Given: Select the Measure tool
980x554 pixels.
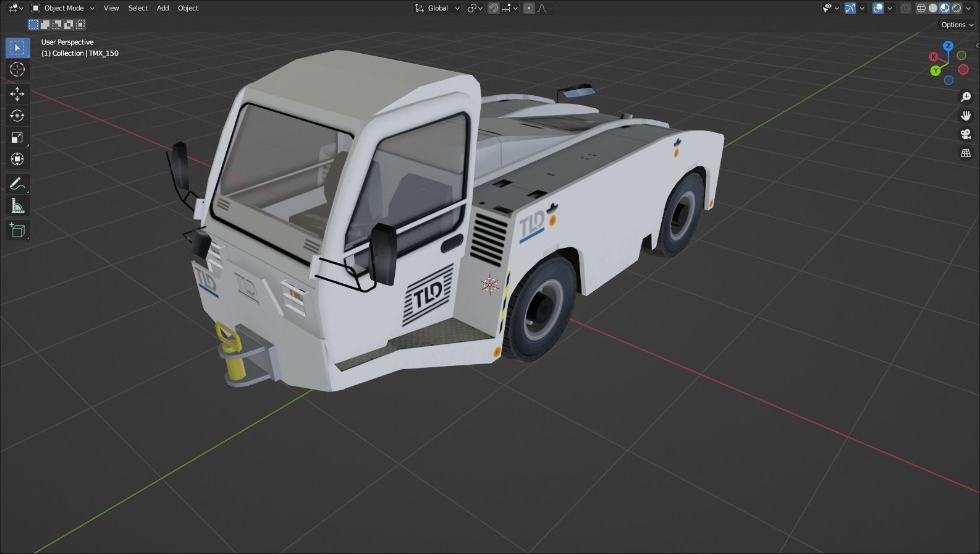Looking at the screenshot, I should point(17,205).
